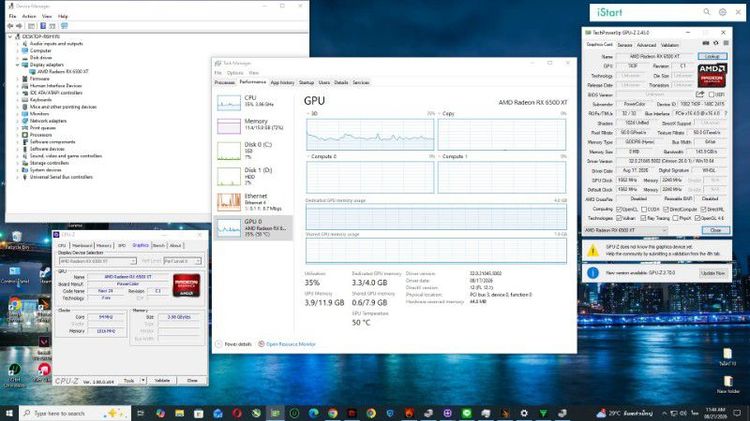Toggle Ray Tracing checkbox in GPU-Z
The height and width of the screenshot is (421, 750).
click(x=644, y=218)
